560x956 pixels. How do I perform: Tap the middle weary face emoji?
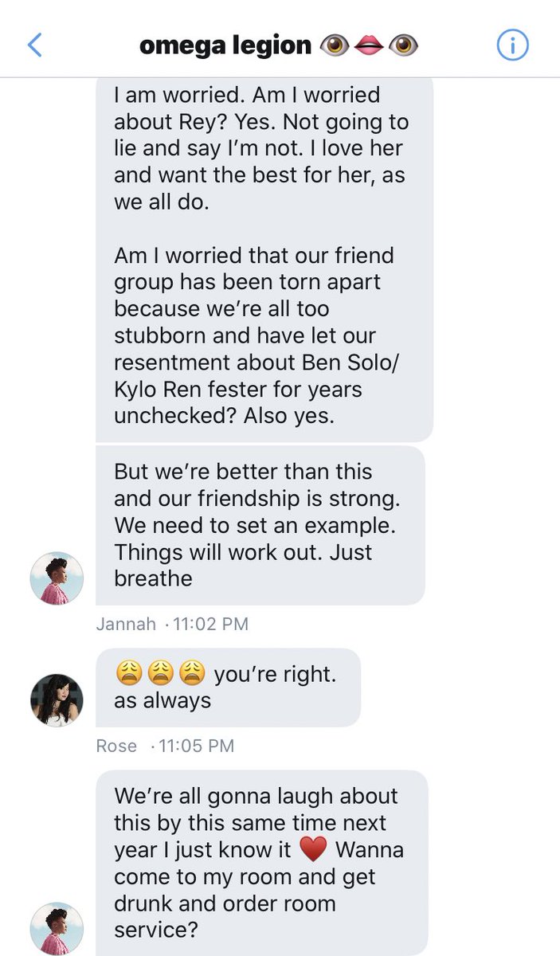(159, 675)
